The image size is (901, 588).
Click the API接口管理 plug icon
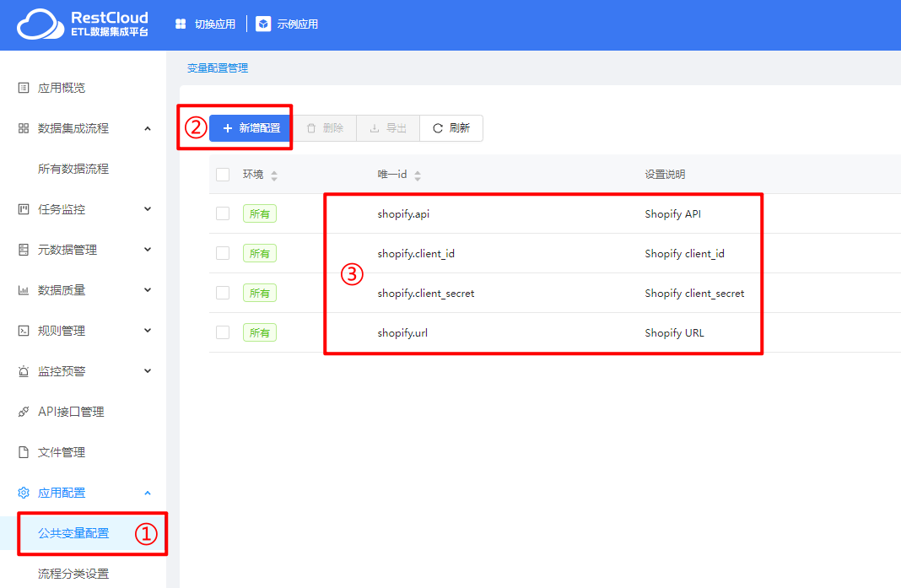24,412
